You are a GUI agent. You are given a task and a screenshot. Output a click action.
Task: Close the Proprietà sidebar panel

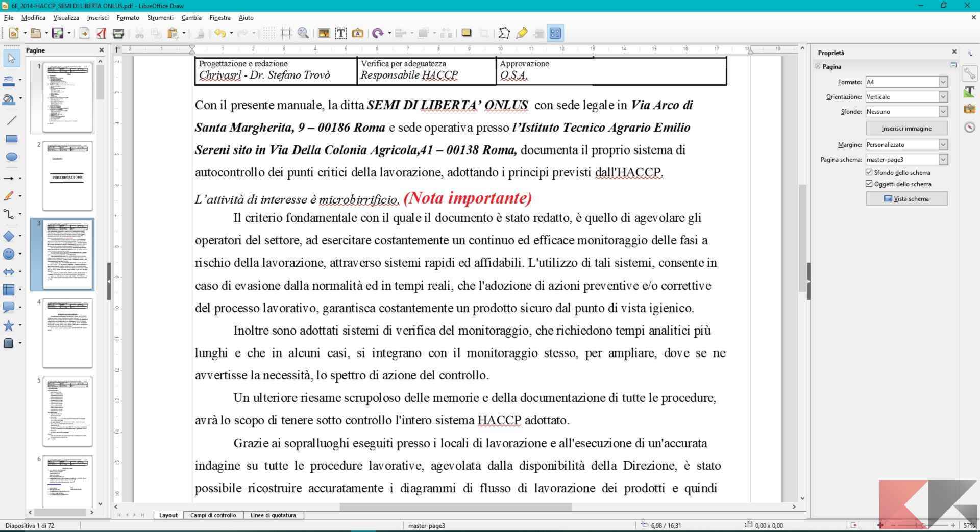coord(954,52)
